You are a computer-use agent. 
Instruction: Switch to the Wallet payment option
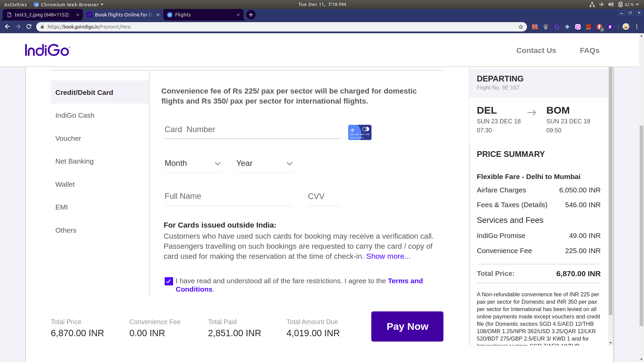click(65, 184)
